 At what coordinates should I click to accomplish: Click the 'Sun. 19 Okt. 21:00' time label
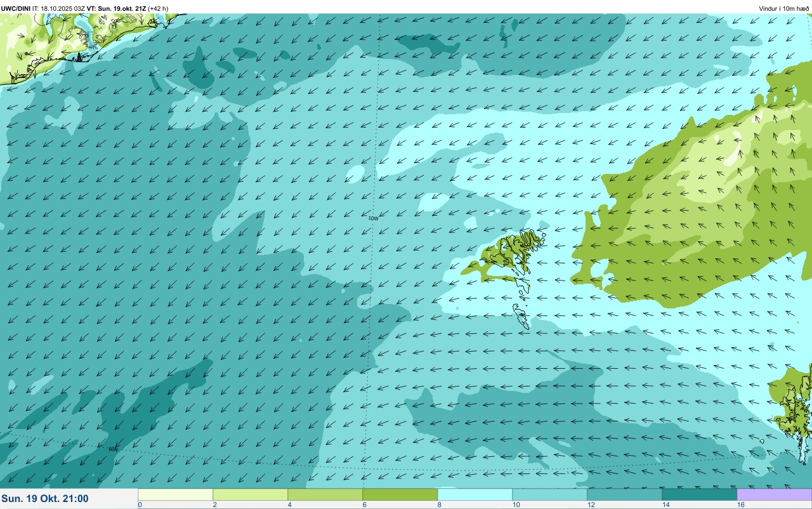45,499
